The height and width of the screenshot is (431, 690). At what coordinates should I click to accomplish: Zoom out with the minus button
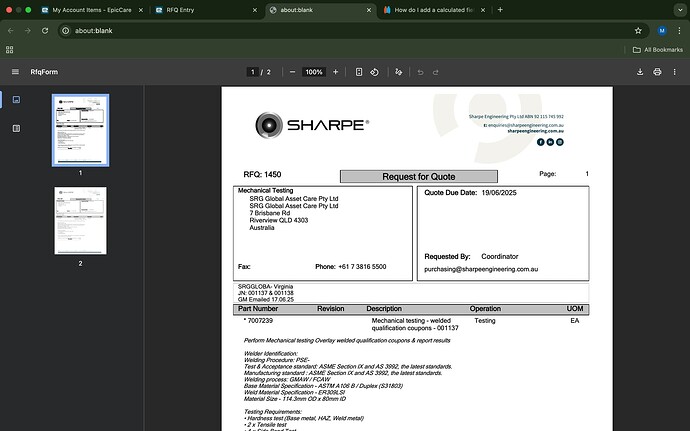[x=292, y=72]
